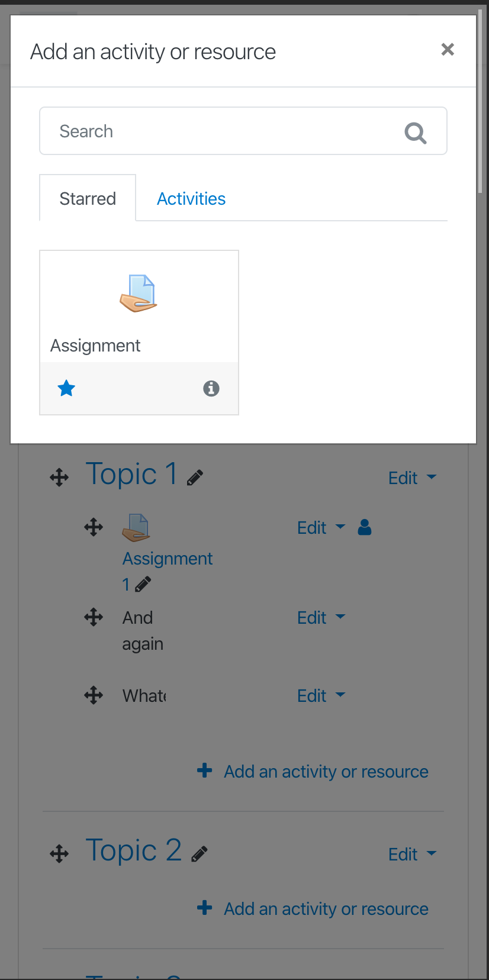
Task: Edit Topic 1 title pencil icon
Action: (195, 478)
